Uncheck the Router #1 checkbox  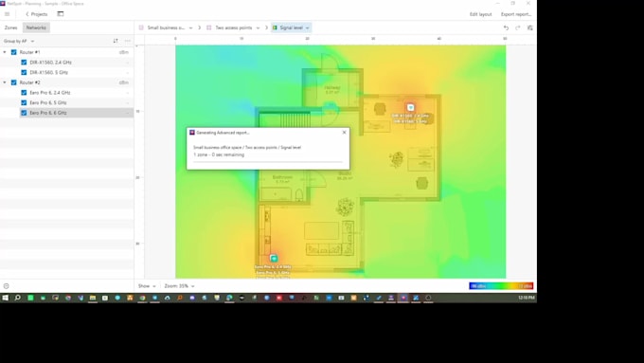(x=13, y=52)
